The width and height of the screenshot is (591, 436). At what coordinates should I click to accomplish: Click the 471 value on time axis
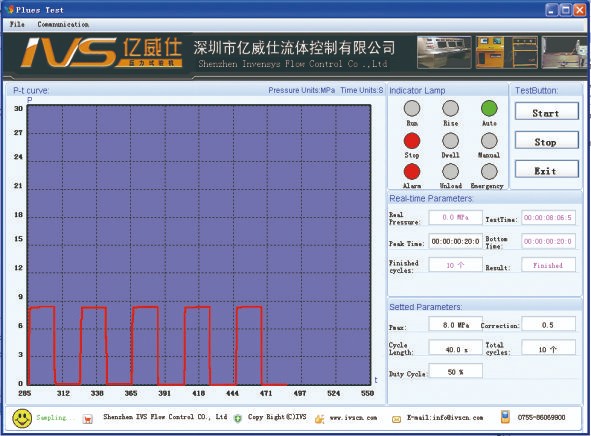(266, 393)
